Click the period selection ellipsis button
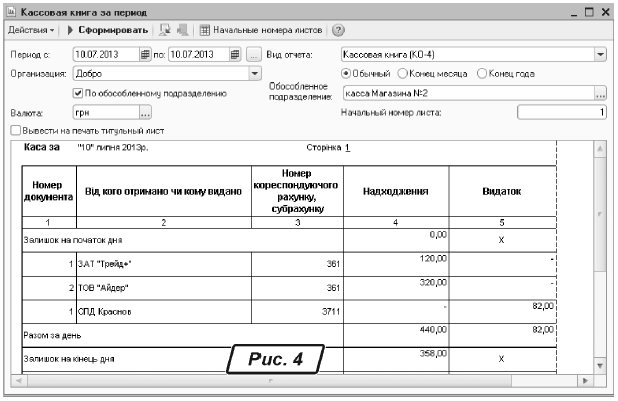This screenshot has width=618, height=401. 254,54
